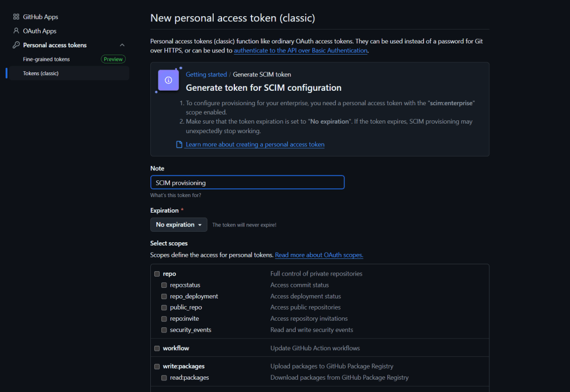Click the Preview badge on Fine-grained tokens
570x392 pixels.
(113, 59)
